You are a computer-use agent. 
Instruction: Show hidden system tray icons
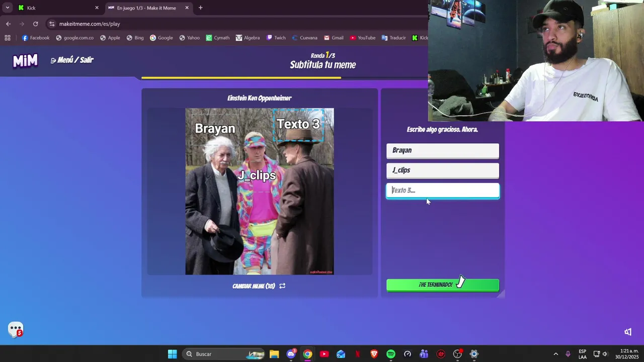[x=555, y=354]
